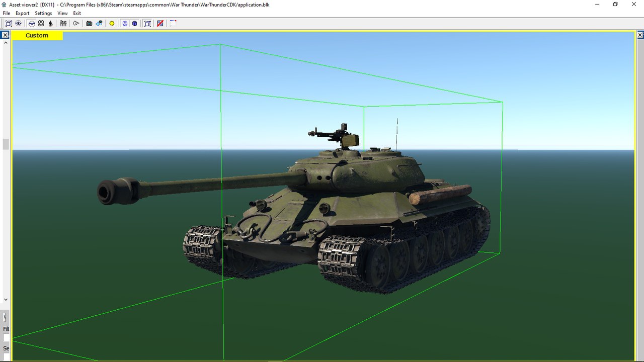Open the Exit menu
Viewport: 644px width, 362px height.
tap(77, 13)
